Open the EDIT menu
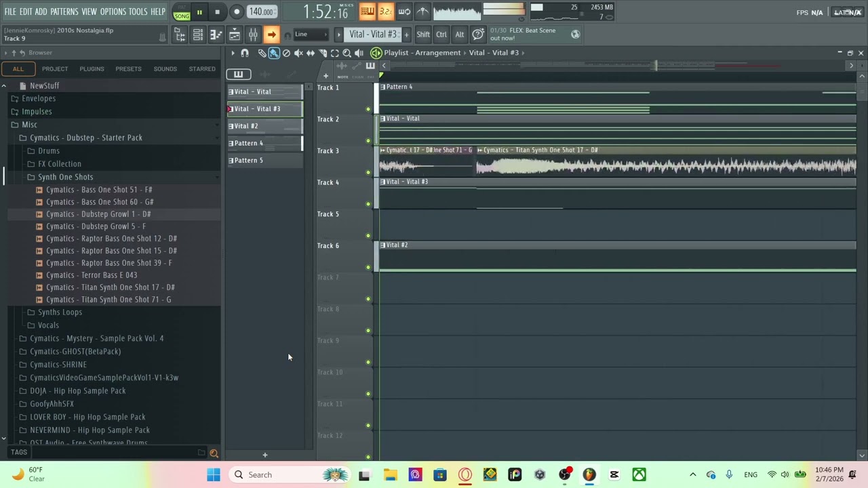This screenshot has width=868, height=488. [26, 12]
